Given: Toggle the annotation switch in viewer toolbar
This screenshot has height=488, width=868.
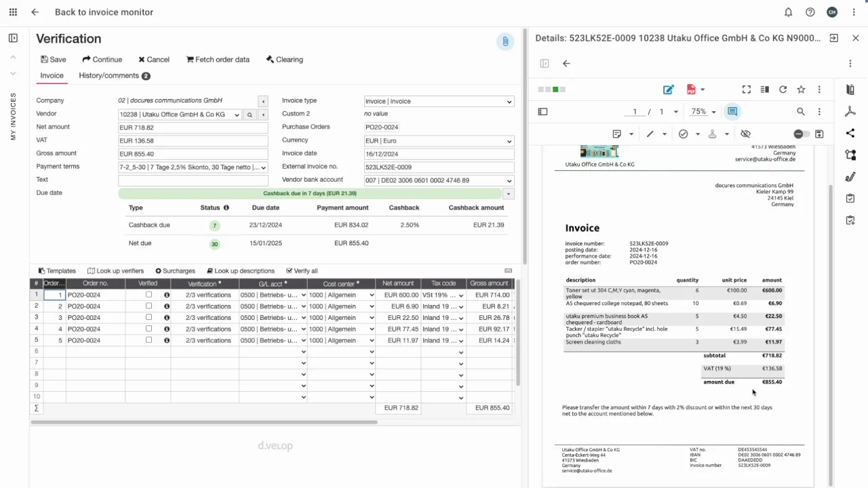Looking at the screenshot, I should [802, 134].
